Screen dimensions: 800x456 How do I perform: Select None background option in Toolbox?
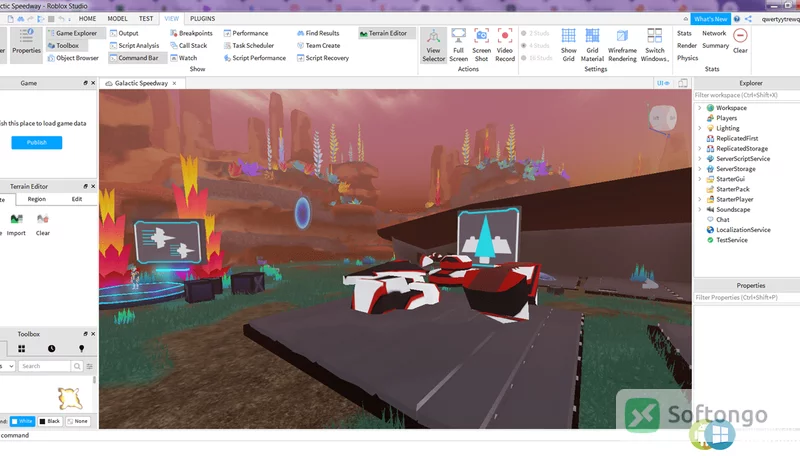click(78, 421)
